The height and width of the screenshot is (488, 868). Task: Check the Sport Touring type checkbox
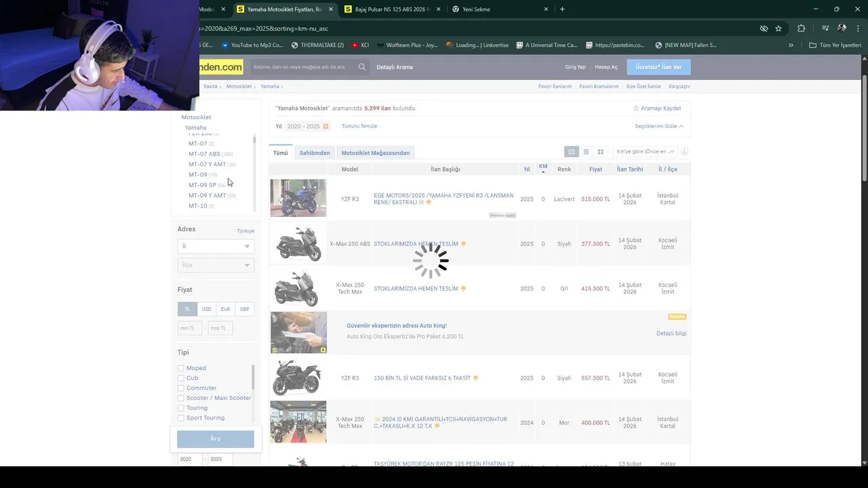click(181, 418)
